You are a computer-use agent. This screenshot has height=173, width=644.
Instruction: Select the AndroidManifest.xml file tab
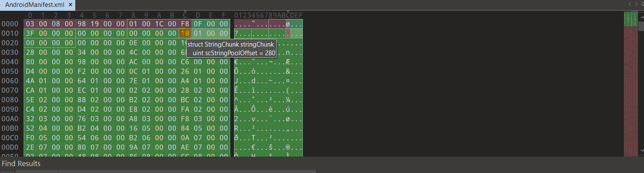click(x=34, y=5)
